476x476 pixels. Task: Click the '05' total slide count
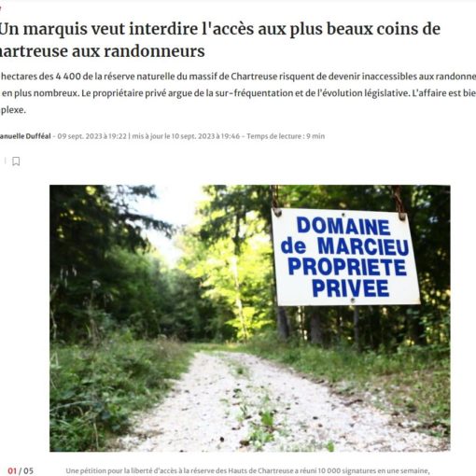28,470
